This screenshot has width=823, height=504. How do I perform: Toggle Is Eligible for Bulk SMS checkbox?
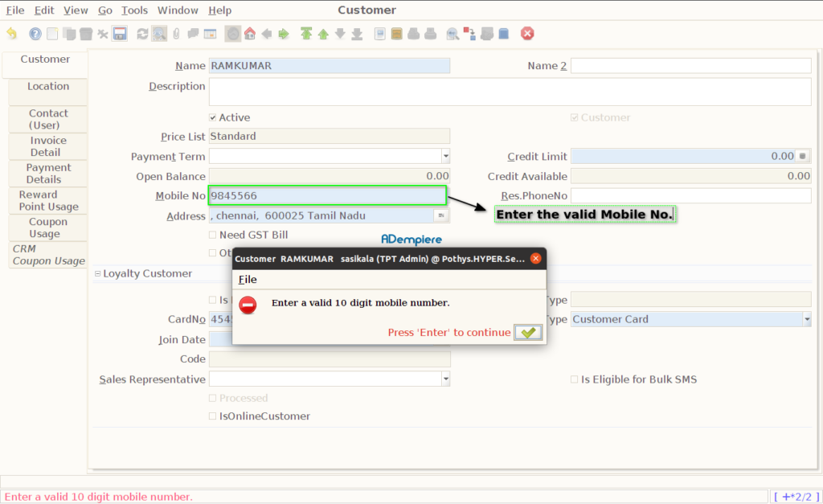click(x=574, y=379)
